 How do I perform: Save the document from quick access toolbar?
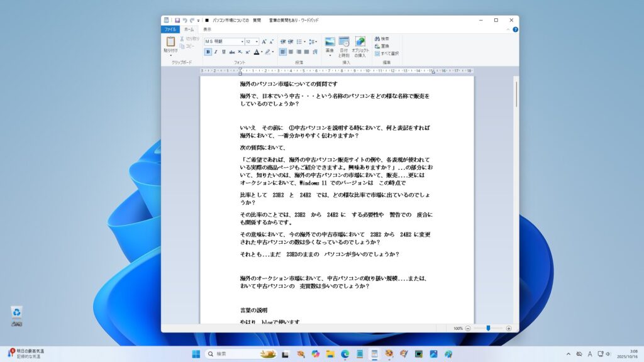(x=177, y=20)
